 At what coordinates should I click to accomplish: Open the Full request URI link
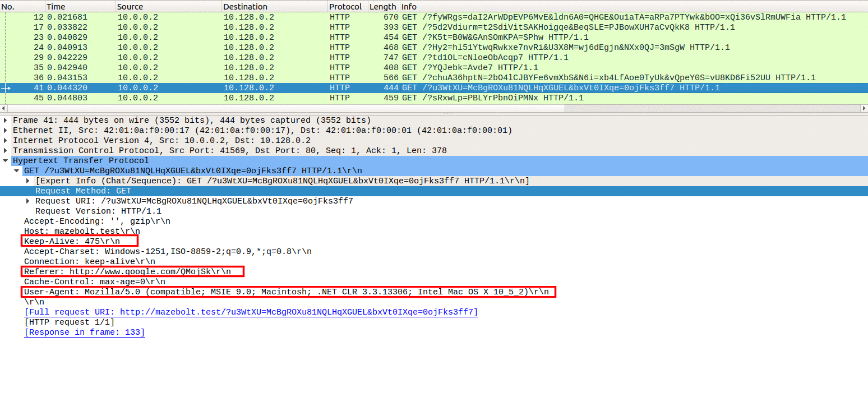coord(251,312)
